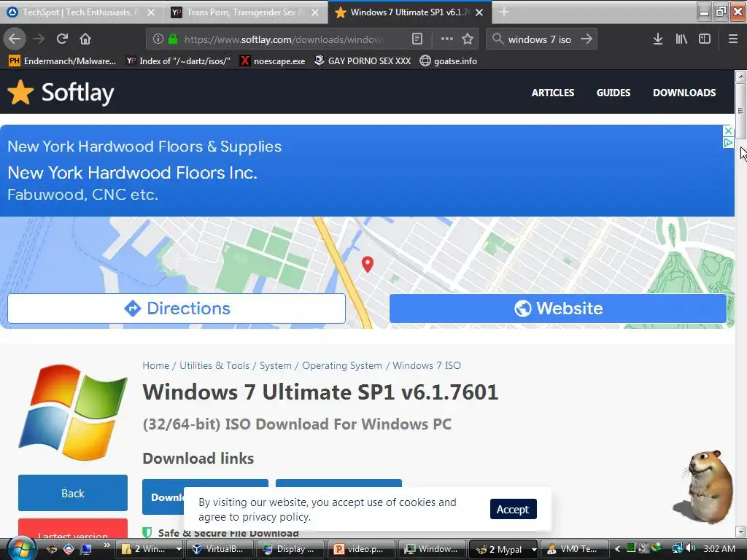Open the browser downloads panel
Image resolution: width=747 pixels, height=560 pixels.
click(658, 39)
